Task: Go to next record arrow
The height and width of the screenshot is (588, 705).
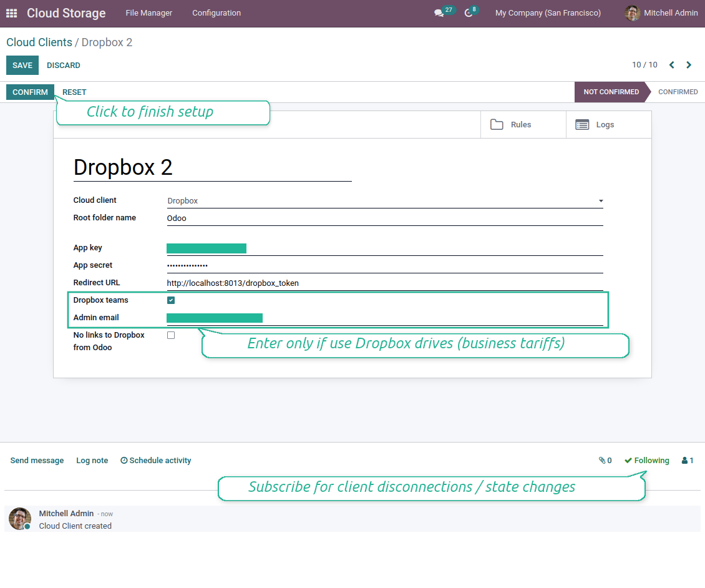Action: click(x=689, y=65)
